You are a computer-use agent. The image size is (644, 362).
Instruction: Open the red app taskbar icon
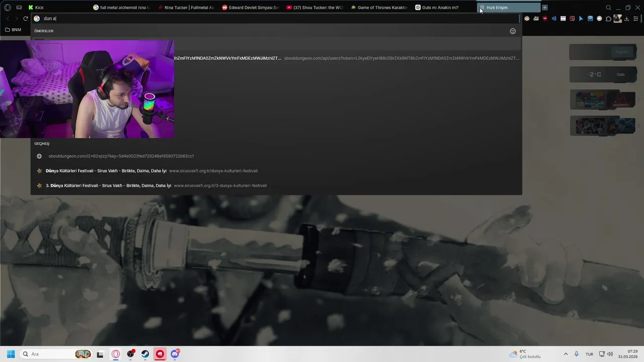pyautogui.click(x=160, y=354)
